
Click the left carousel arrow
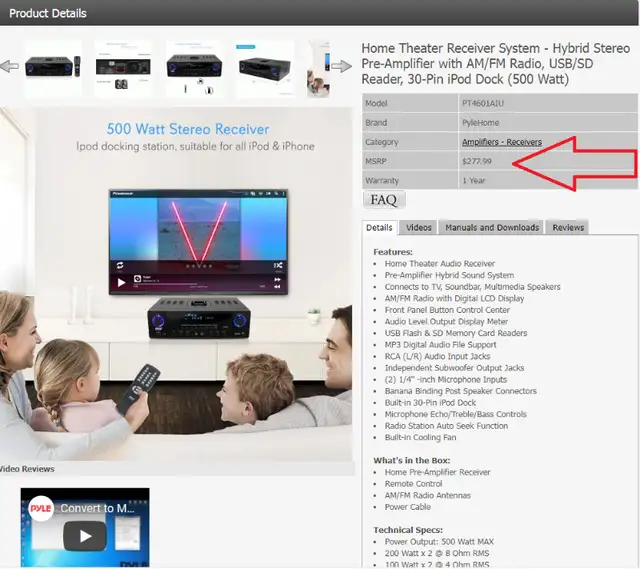click(x=9, y=66)
